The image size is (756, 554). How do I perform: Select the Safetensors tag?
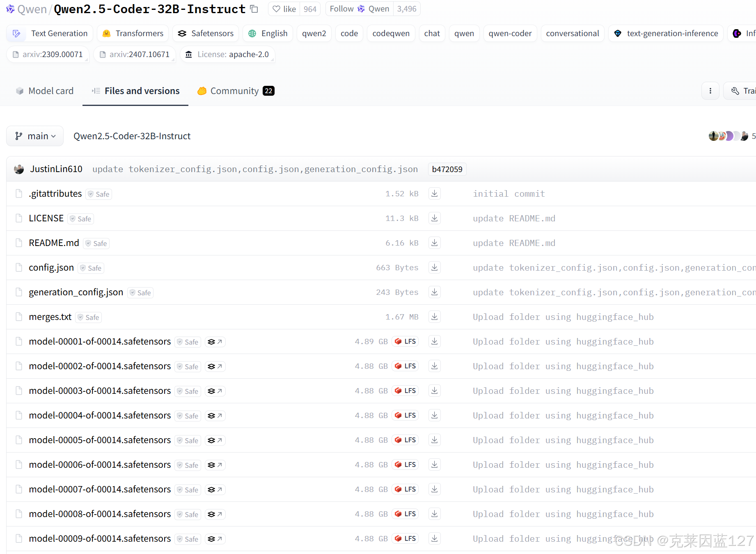tap(206, 33)
